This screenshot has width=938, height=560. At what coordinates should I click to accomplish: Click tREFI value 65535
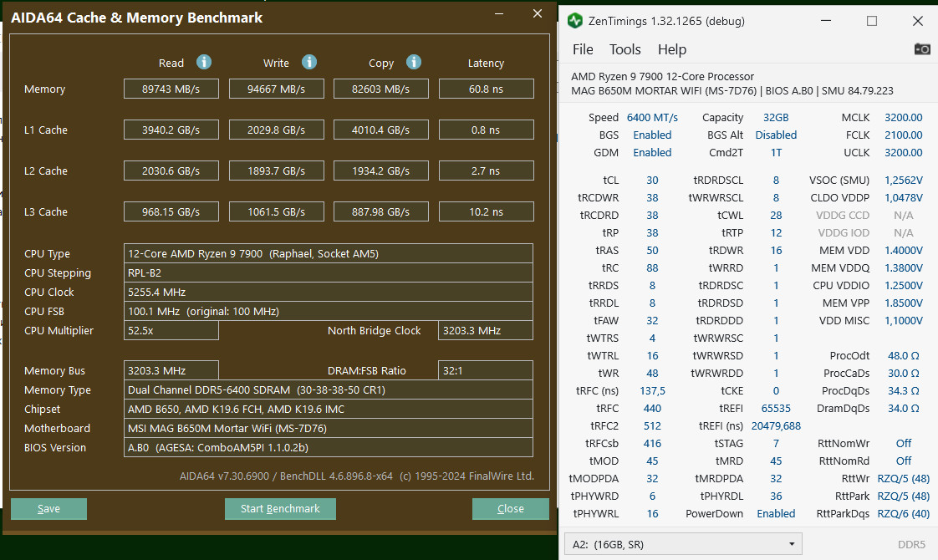776,408
